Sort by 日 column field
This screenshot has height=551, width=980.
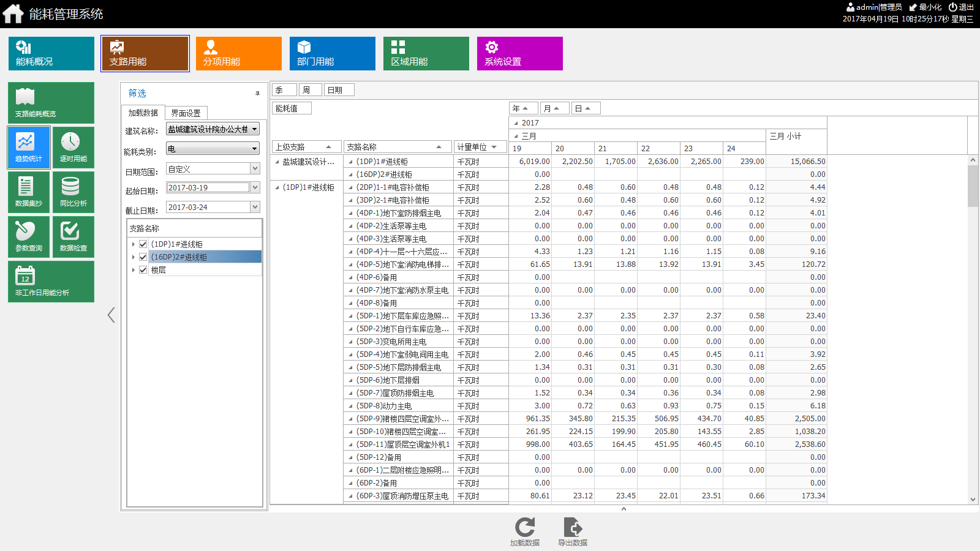pos(586,108)
